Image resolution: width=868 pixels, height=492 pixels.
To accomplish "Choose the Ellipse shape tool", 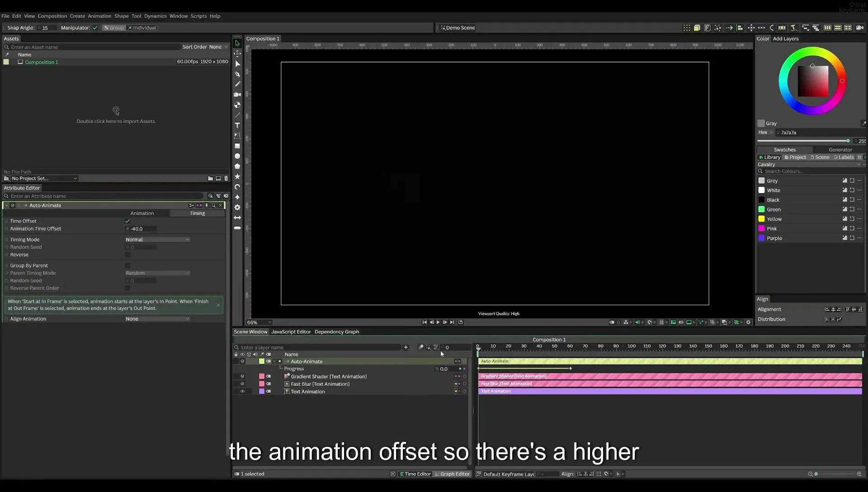I will (237, 156).
